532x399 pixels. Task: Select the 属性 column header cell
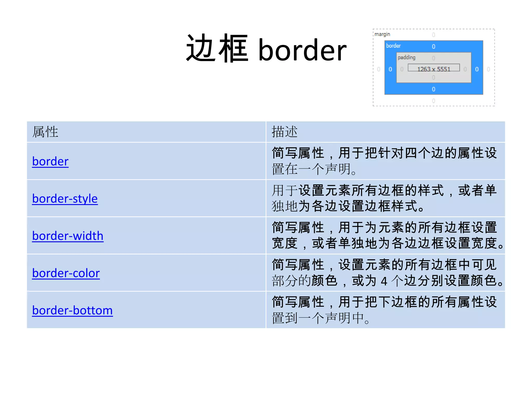tap(146, 132)
